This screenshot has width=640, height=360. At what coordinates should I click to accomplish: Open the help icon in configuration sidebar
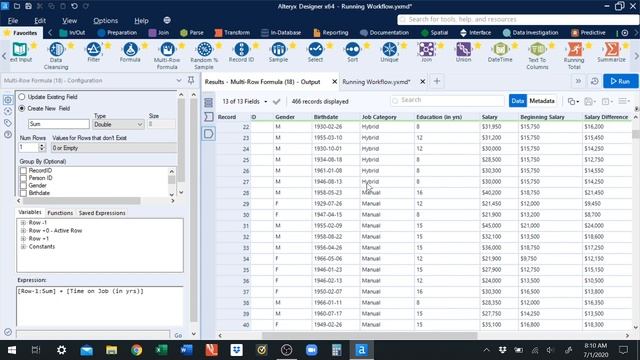[8, 134]
